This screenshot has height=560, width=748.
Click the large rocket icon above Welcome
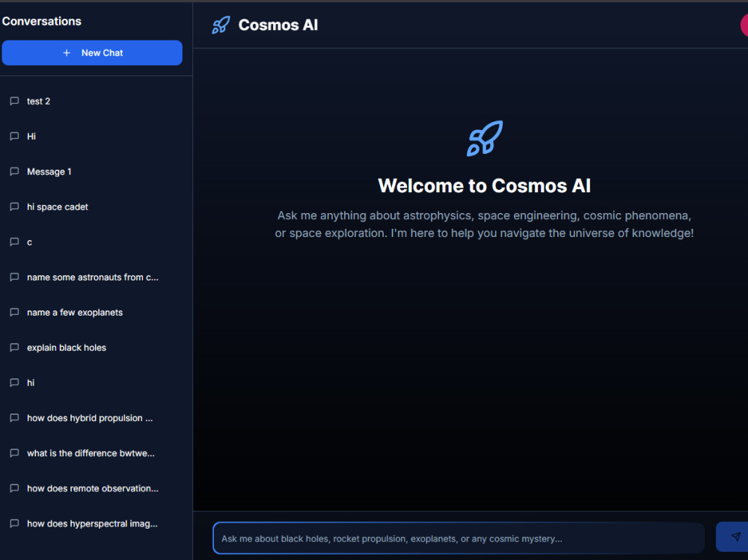pos(484,138)
